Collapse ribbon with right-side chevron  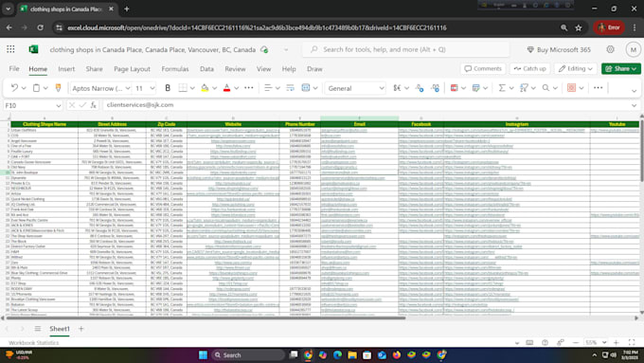634,90
